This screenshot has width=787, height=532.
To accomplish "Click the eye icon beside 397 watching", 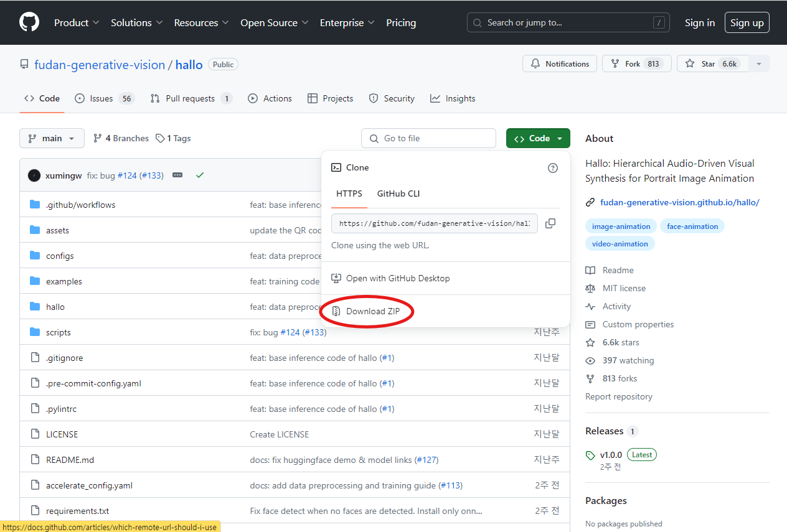I will 590,361.
